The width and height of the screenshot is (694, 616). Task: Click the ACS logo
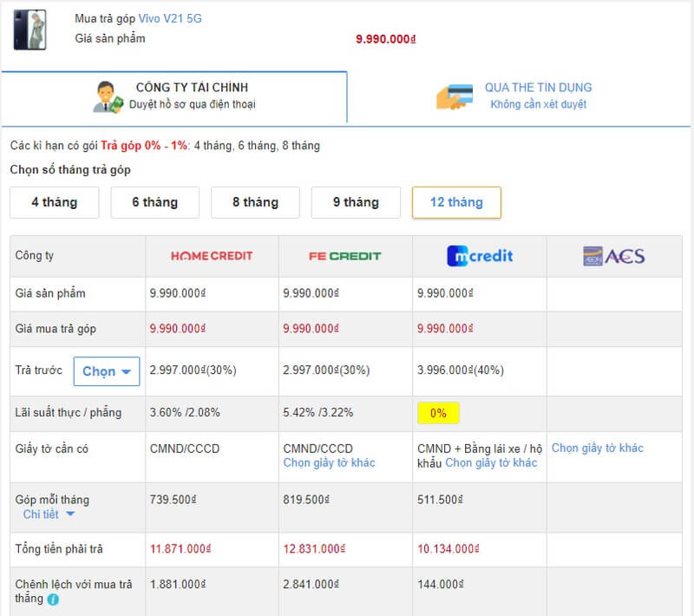[614, 256]
